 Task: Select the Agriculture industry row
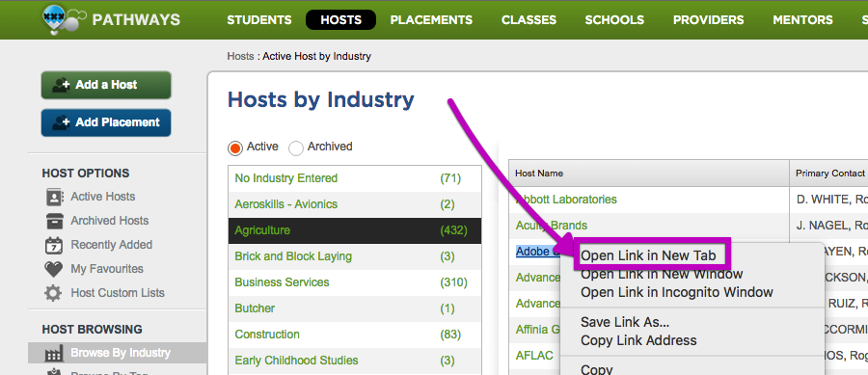click(355, 230)
